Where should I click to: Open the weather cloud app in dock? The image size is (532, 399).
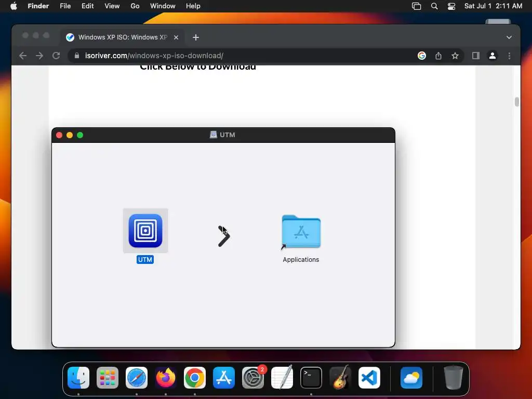(411, 378)
